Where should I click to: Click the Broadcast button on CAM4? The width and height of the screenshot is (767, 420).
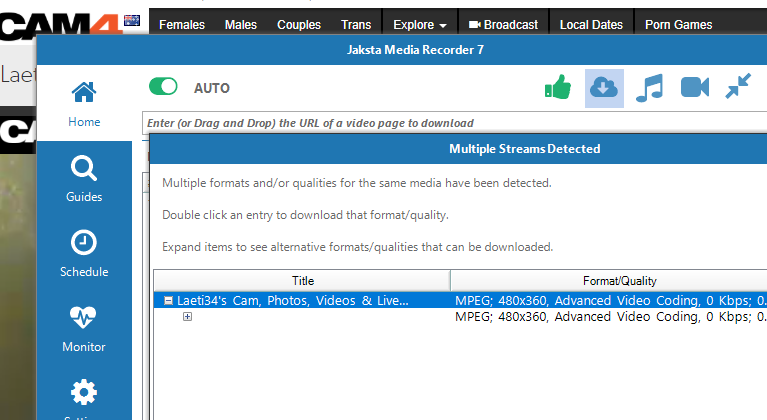503,24
